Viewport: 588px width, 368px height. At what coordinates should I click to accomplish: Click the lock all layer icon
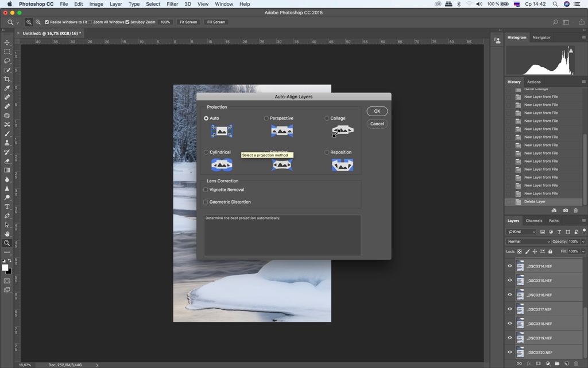550,251
